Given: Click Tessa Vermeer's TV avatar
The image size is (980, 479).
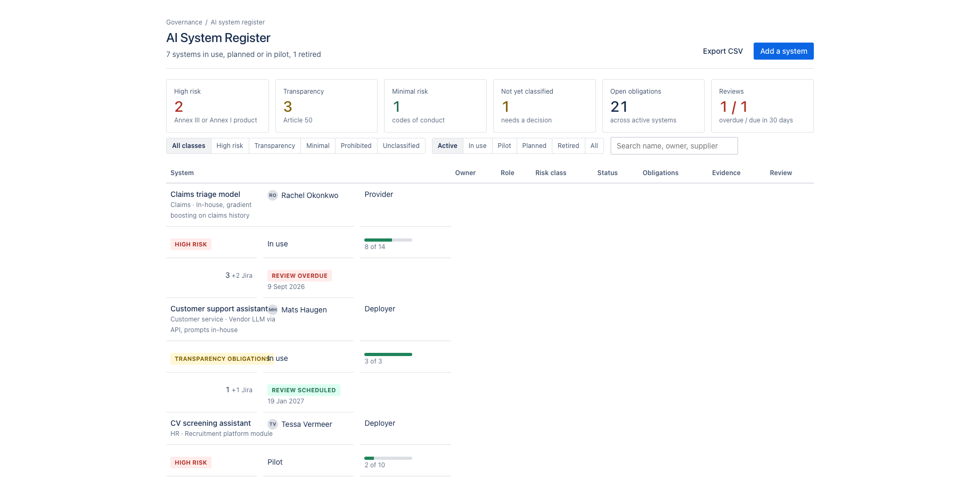Looking at the screenshot, I should pyautogui.click(x=273, y=424).
